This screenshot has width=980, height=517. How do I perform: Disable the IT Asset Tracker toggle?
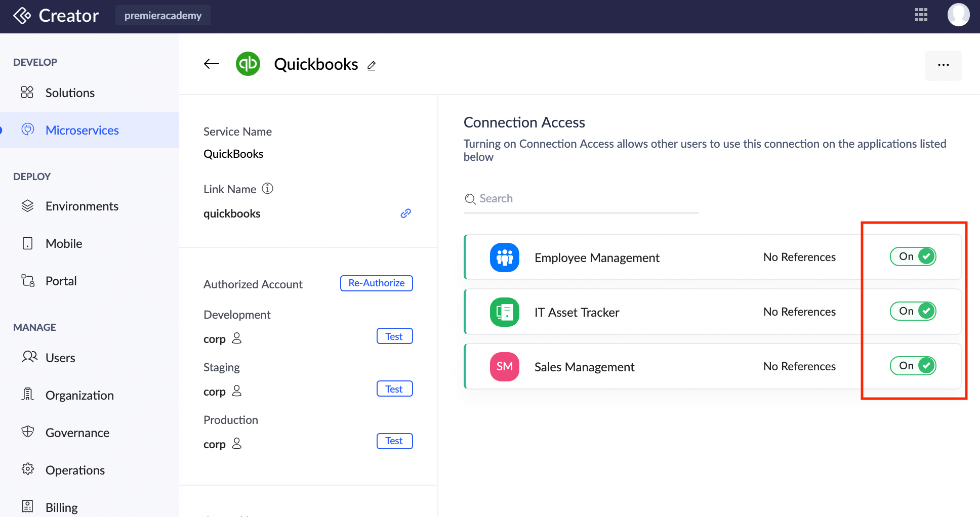[x=913, y=311]
